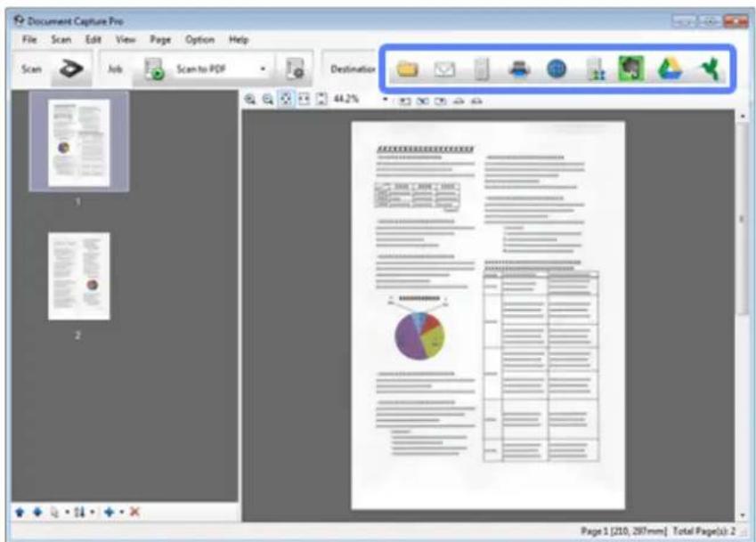The height and width of the screenshot is (542, 756).
Task: Expand the arrow beside the blue plus icon
Action: click(121, 513)
